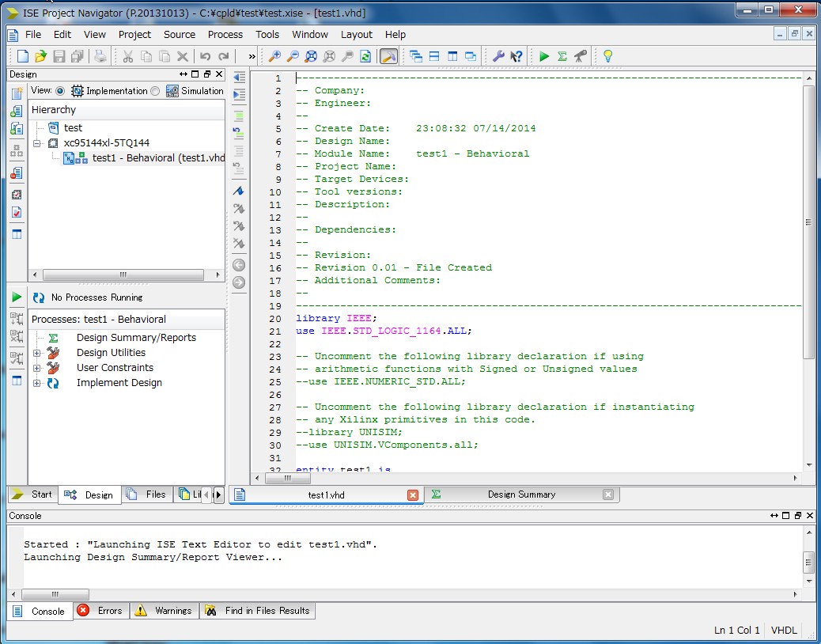Click the Zoom Out magnifier icon
The height and width of the screenshot is (644, 821).
point(293,56)
